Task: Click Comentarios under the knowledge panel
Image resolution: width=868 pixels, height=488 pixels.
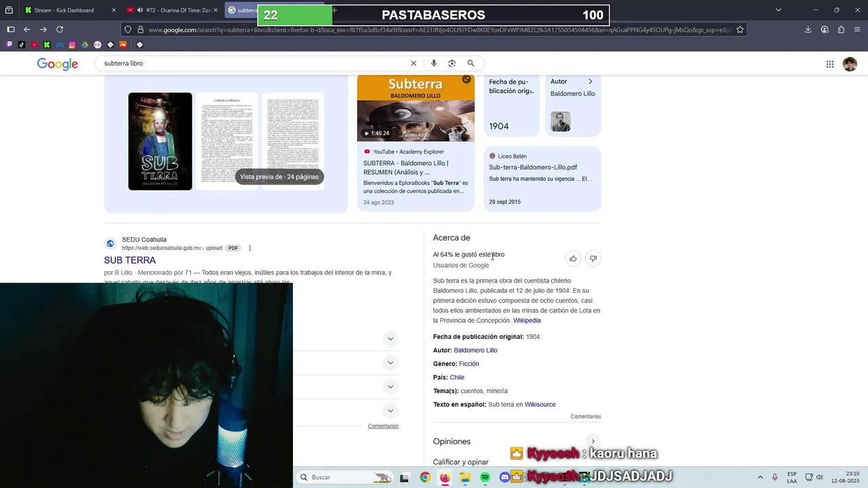Action: click(x=586, y=417)
